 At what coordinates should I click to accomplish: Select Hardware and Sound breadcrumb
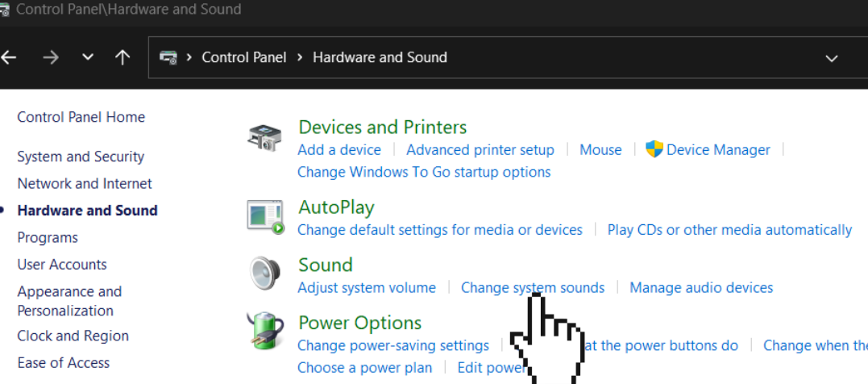tap(380, 57)
